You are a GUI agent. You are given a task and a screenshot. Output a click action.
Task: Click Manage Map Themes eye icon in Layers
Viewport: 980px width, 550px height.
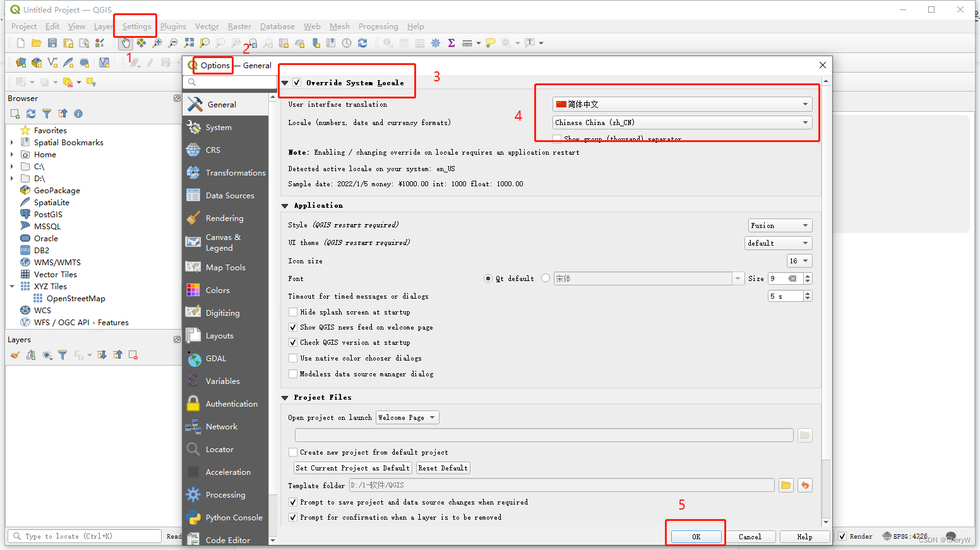click(47, 355)
